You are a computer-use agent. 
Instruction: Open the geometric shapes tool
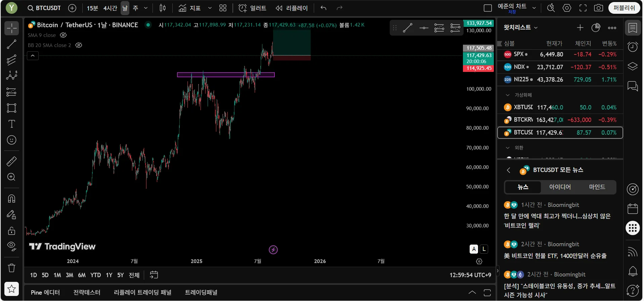pos(12,108)
